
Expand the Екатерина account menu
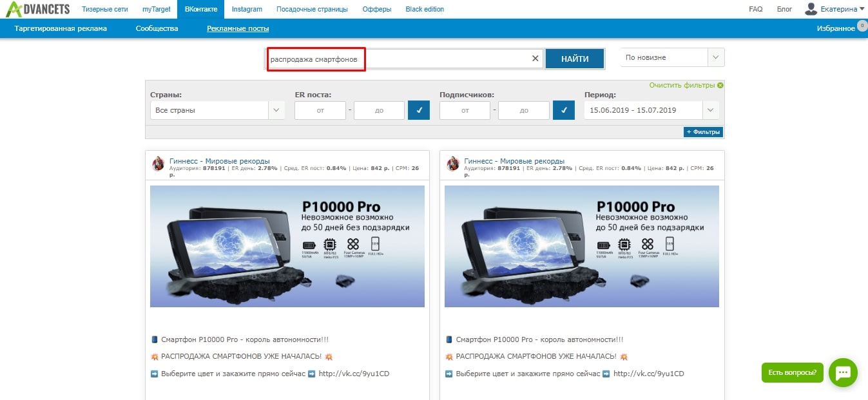tap(843, 9)
